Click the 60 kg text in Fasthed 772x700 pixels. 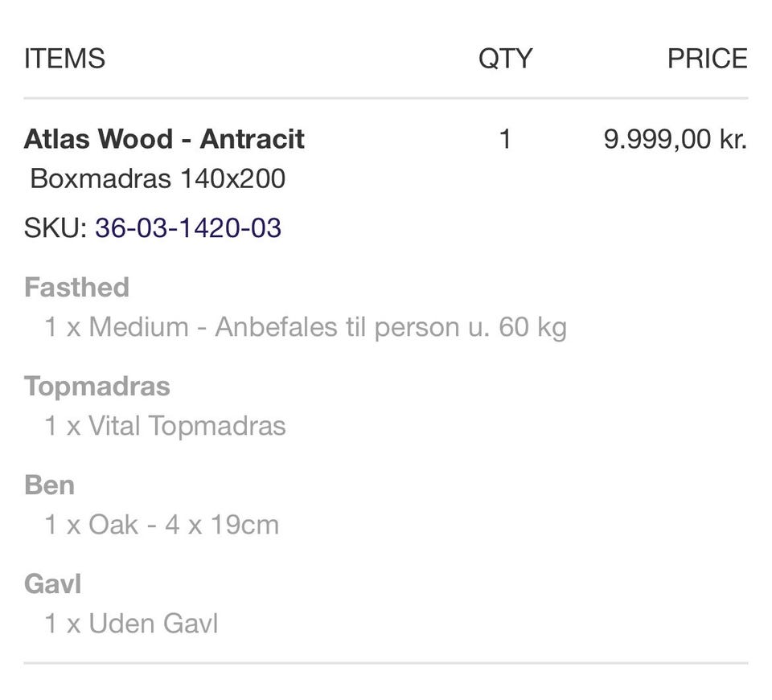click(532, 327)
